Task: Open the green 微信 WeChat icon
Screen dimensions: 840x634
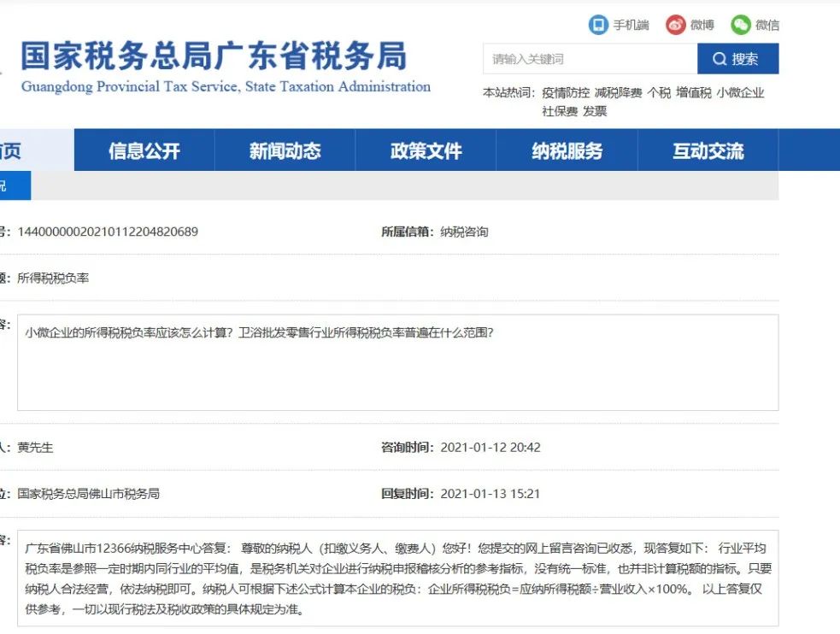Action: [x=741, y=25]
